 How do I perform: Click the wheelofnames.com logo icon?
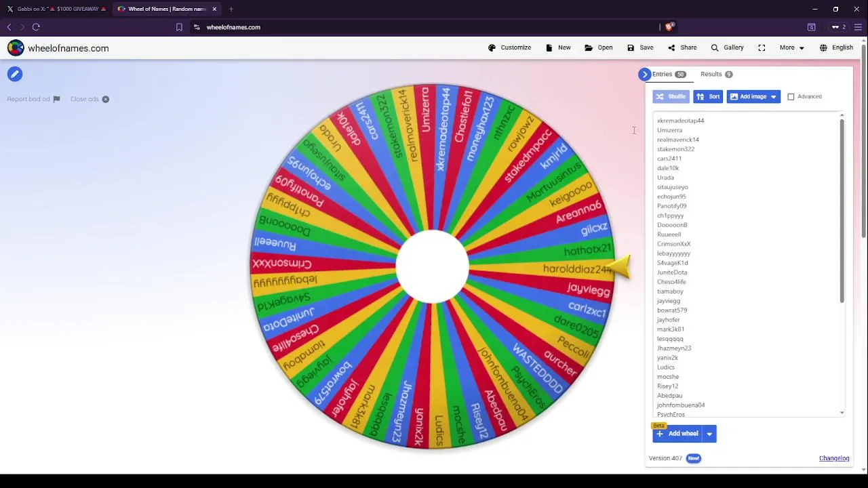tap(16, 48)
